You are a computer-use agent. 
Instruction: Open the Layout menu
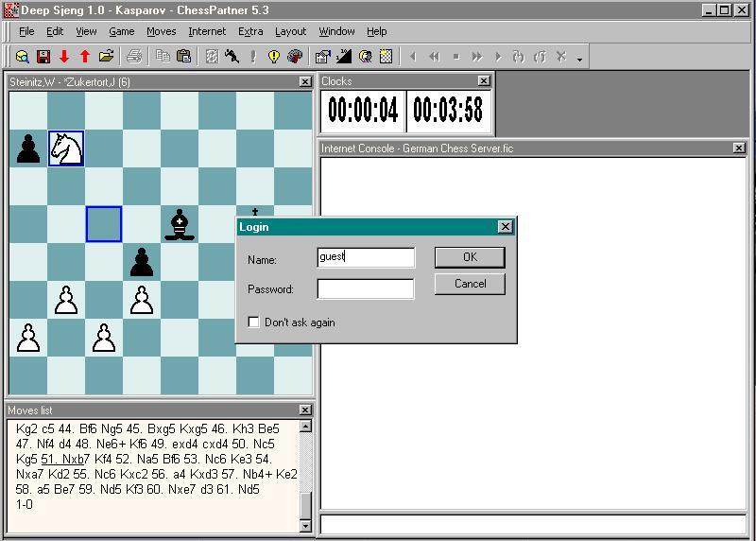[x=290, y=31]
